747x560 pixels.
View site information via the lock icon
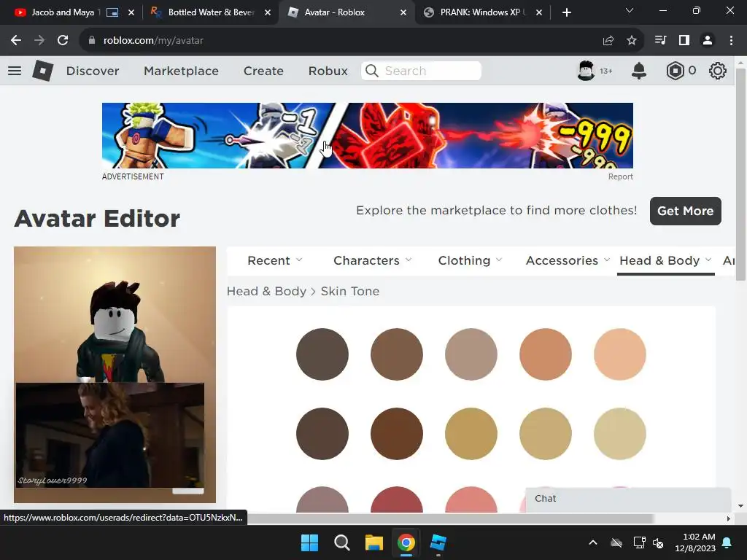click(x=92, y=41)
